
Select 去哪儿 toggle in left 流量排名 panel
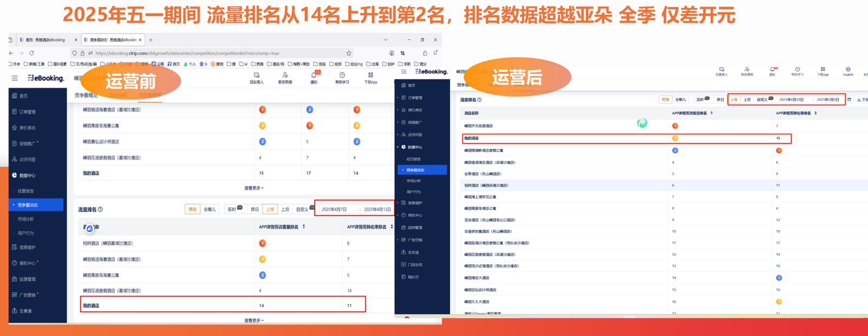tap(209, 210)
